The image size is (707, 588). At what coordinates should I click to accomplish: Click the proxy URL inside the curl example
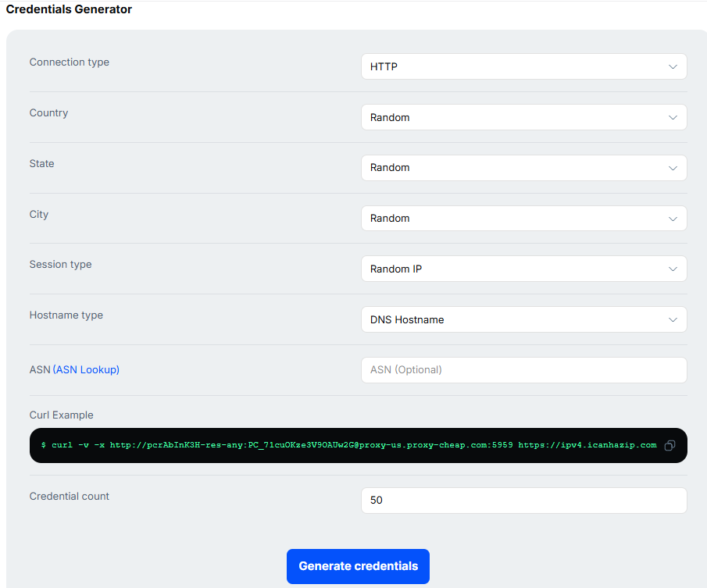(x=312, y=444)
